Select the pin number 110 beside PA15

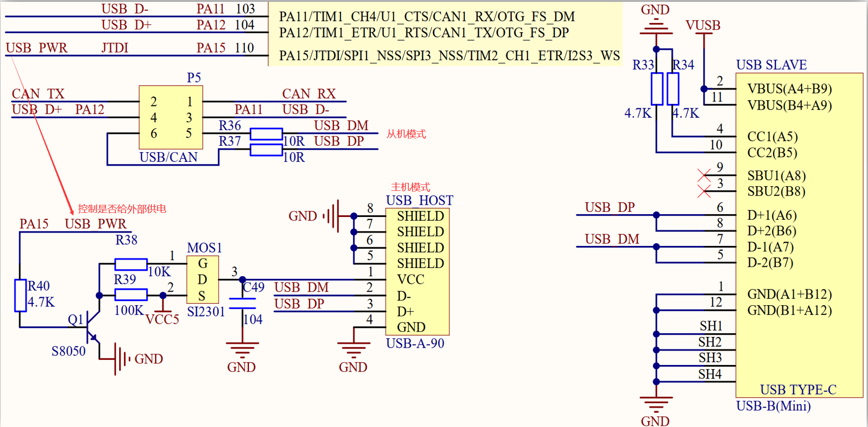coord(244,48)
